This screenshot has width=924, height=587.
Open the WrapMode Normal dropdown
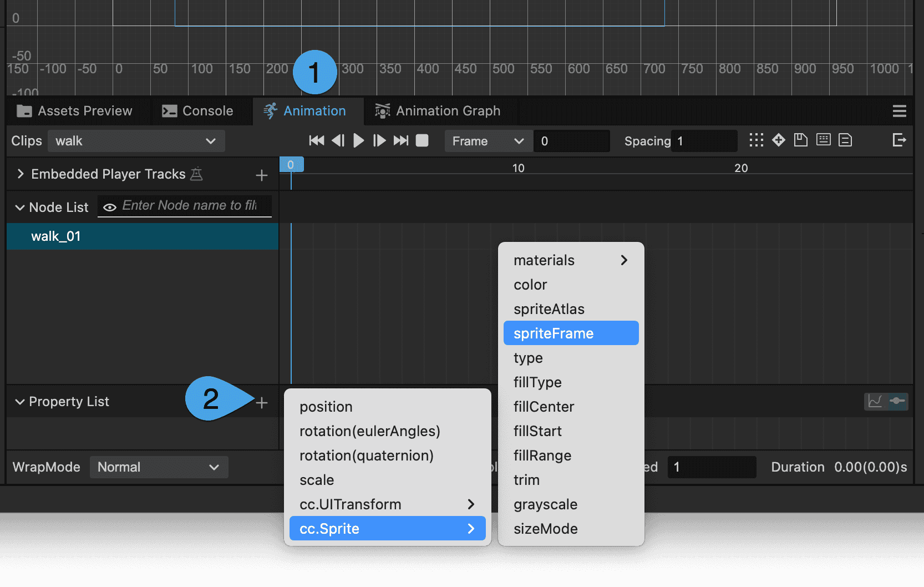click(x=159, y=467)
